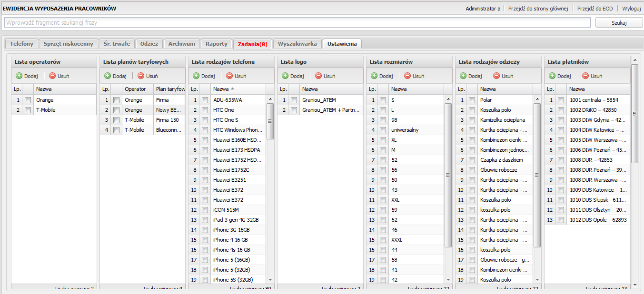The height and width of the screenshot is (294, 644).
Task: Tick the checkbox for operator T-Mobile in Lista operatorów
Action: click(x=28, y=110)
